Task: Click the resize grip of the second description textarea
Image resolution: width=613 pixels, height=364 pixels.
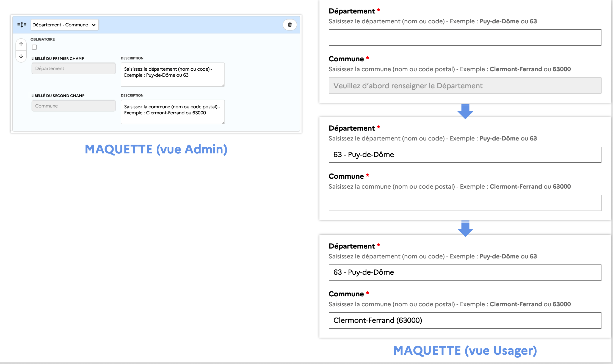Action: point(223,122)
